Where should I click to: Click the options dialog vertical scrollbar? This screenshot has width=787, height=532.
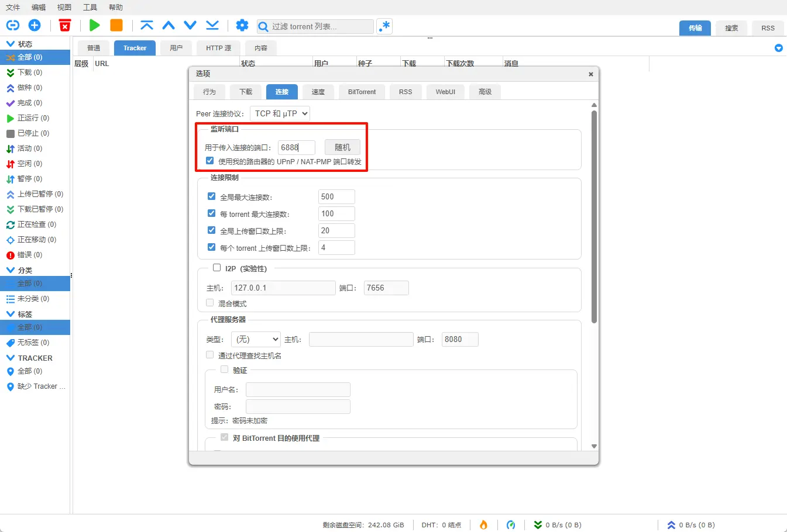point(594,216)
